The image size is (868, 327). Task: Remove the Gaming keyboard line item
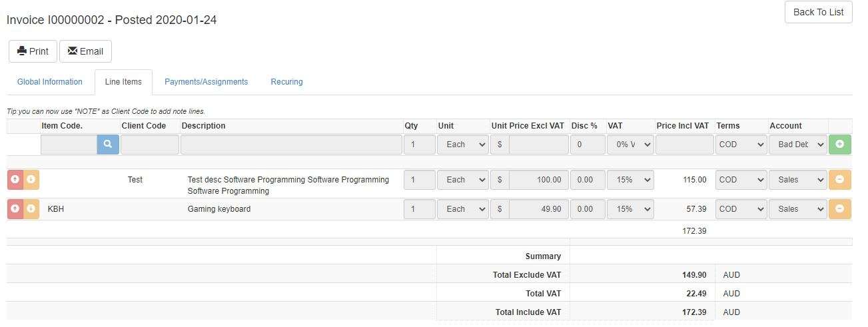[839, 209]
